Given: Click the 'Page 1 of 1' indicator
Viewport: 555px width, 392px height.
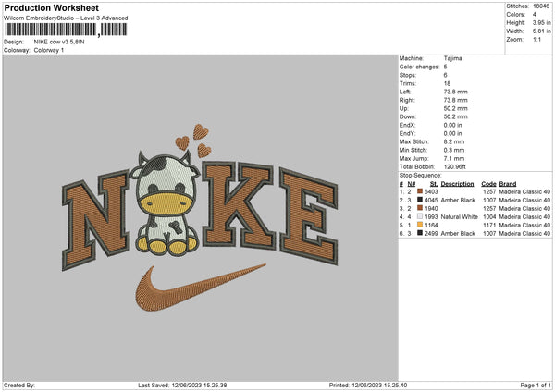Looking at the screenshot, I should pyautogui.click(x=536, y=385).
